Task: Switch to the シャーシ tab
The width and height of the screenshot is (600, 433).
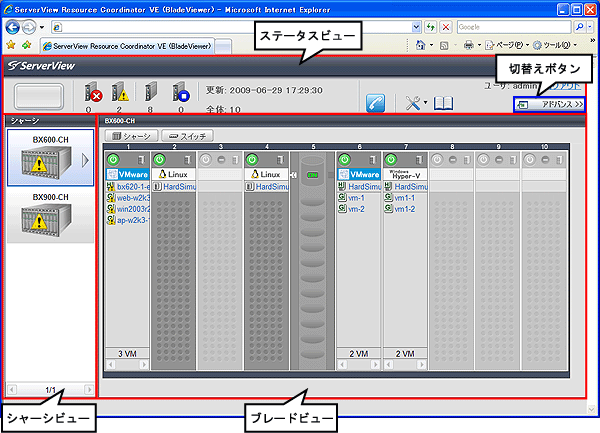Action: [x=131, y=136]
